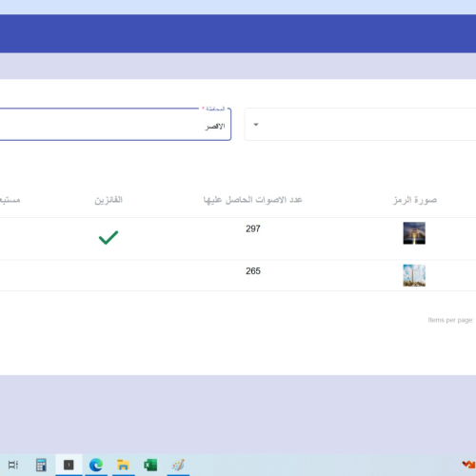
Task: Open Task View from the taskbar
Action: point(13,465)
